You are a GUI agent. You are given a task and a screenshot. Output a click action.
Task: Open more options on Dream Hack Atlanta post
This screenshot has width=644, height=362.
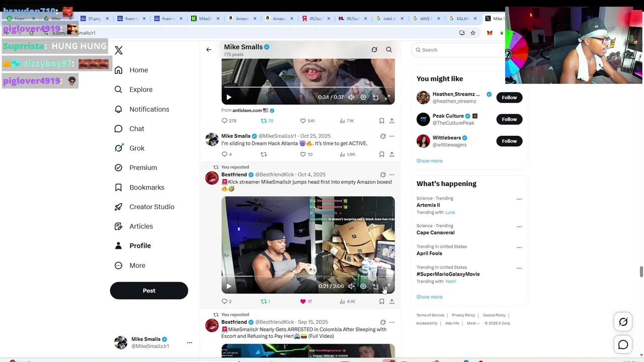(x=392, y=136)
